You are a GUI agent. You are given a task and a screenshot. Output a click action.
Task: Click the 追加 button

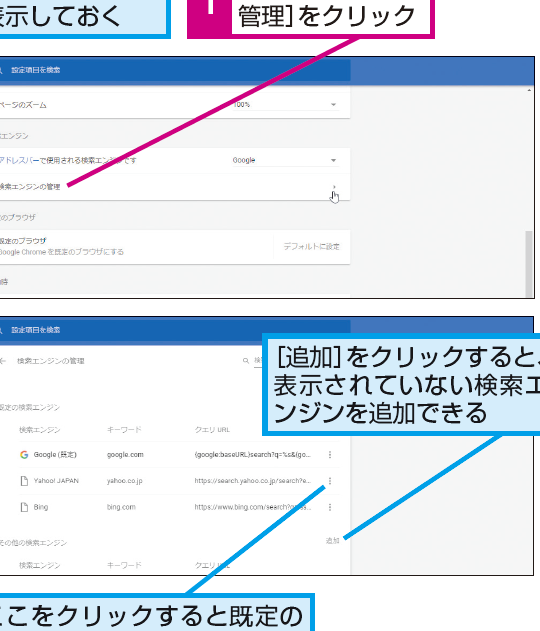pos(332,540)
